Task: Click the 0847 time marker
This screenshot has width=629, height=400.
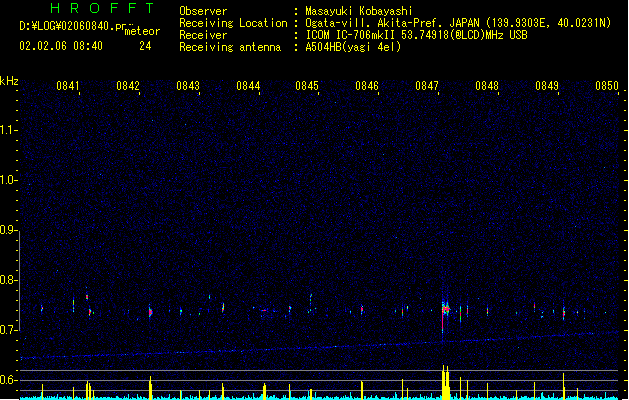Action: (427, 86)
